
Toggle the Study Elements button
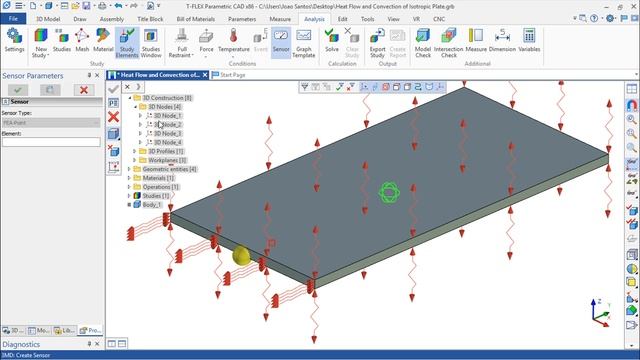[x=127, y=43]
